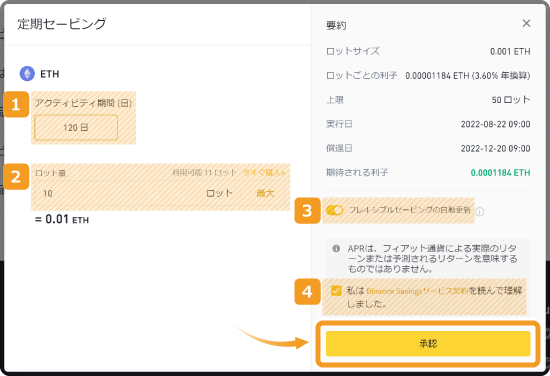
Task: Click the 利用可能 11 ロット available text
Action: coord(204,173)
